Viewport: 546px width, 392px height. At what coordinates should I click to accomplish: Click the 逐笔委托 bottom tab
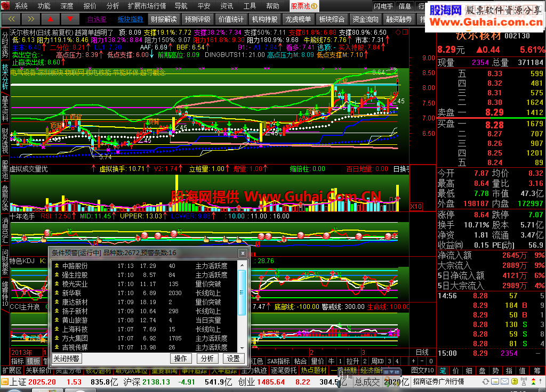coord(284,370)
